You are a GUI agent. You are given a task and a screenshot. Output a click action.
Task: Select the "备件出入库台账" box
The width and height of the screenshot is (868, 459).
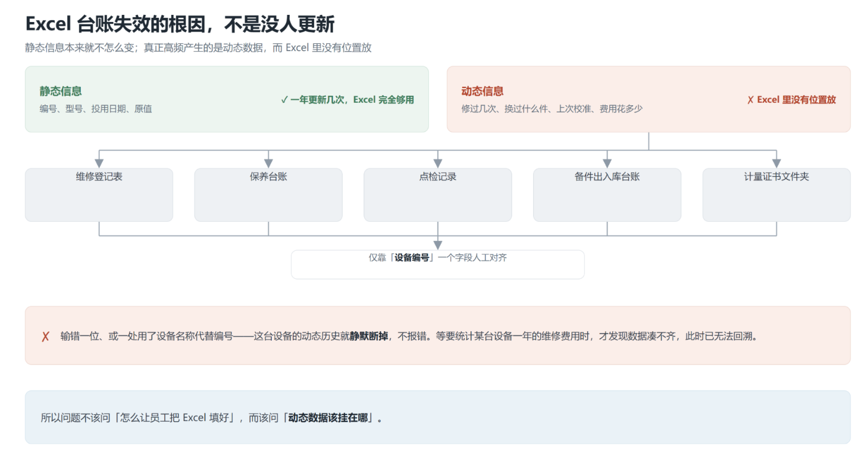[x=607, y=195]
